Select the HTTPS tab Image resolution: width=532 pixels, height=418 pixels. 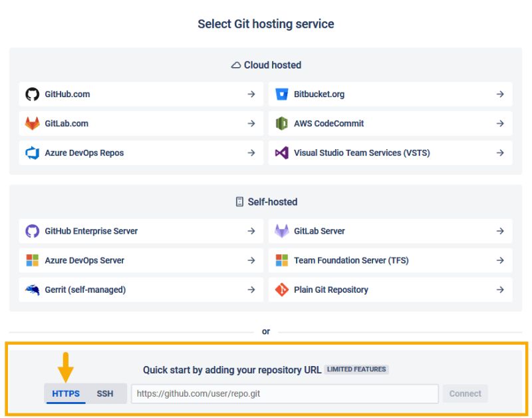65,393
